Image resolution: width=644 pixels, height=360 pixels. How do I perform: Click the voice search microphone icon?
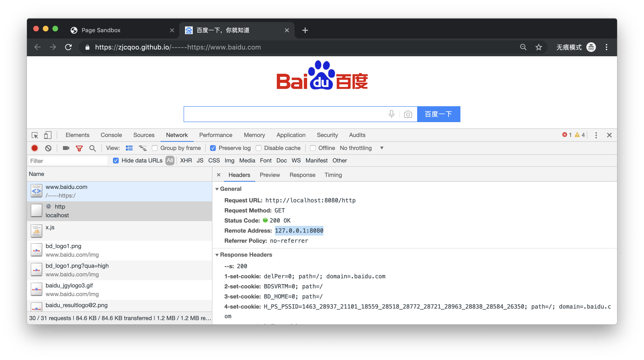coord(391,114)
